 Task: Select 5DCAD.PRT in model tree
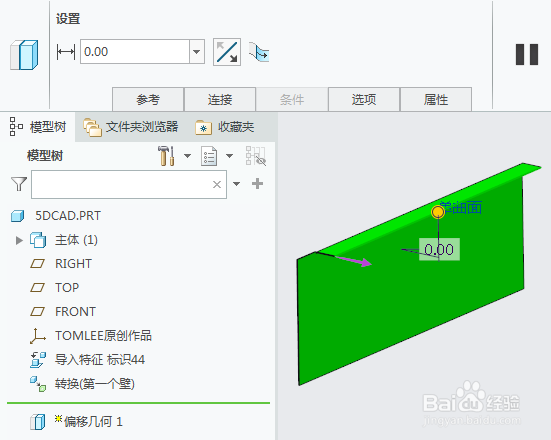click(68, 215)
